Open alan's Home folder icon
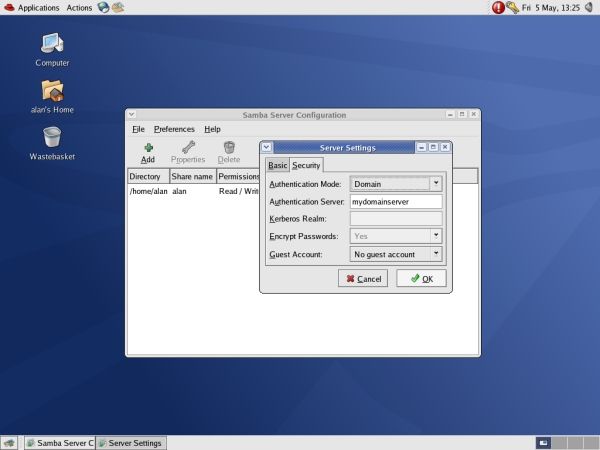The image size is (600, 450). (x=52, y=97)
